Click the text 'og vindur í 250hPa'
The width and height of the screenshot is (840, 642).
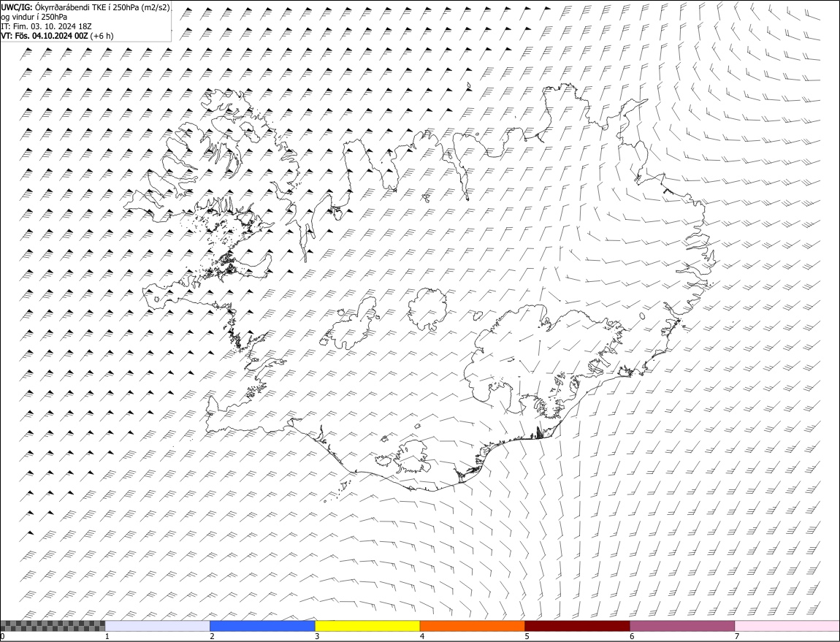tap(34, 17)
